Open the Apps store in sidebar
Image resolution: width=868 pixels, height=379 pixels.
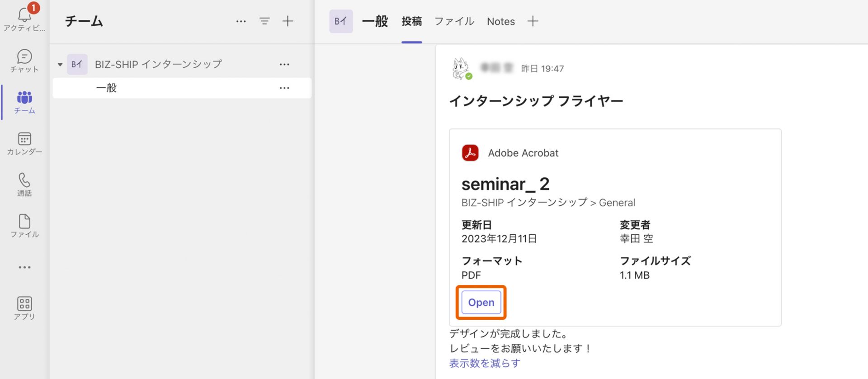click(x=24, y=308)
